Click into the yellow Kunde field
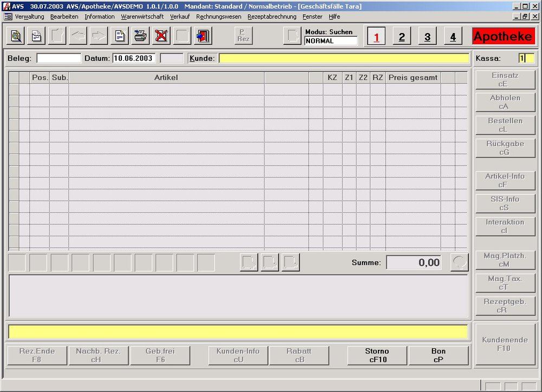 click(x=344, y=58)
